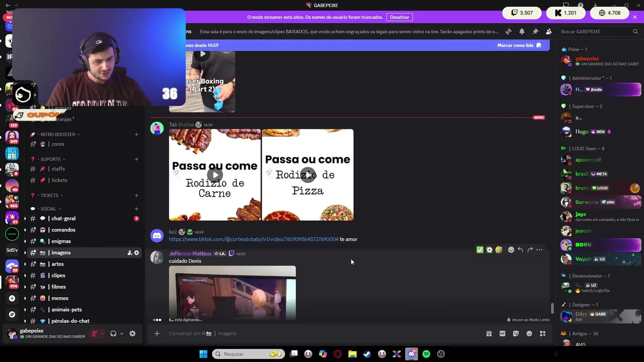Open the TikTok link from luiz
Screen dimensions: 644x362
point(254,239)
